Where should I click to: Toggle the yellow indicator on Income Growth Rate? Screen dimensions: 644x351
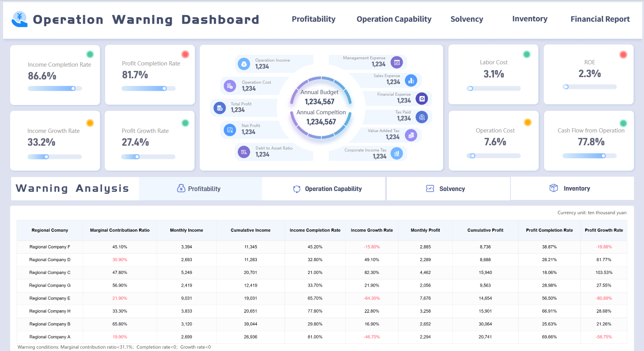click(90, 122)
